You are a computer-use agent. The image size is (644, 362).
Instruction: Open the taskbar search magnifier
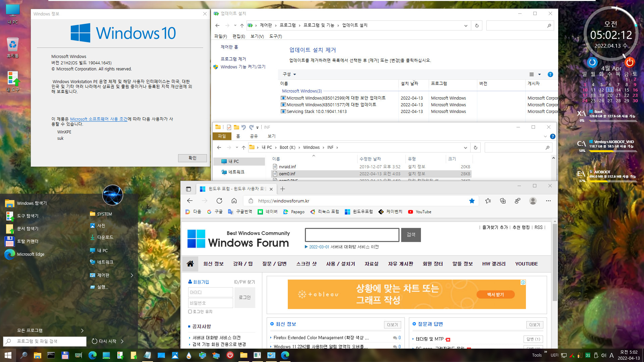24,355
